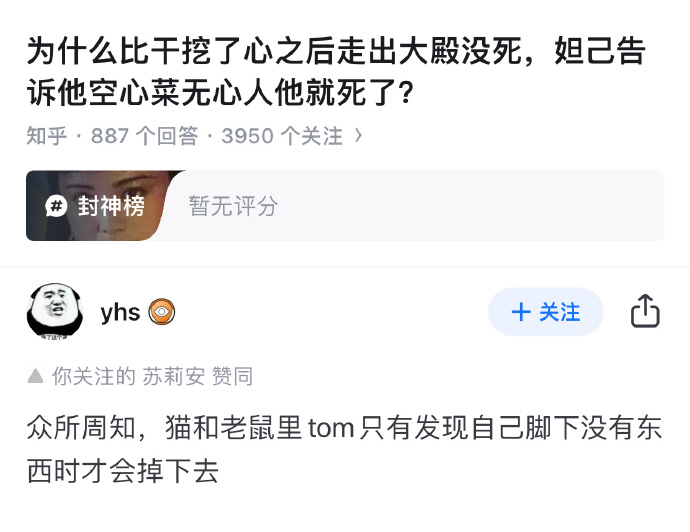Viewport: 690px width, 532px height.
Task: Tap the 知乎 source label under the title
Action: 47,136
